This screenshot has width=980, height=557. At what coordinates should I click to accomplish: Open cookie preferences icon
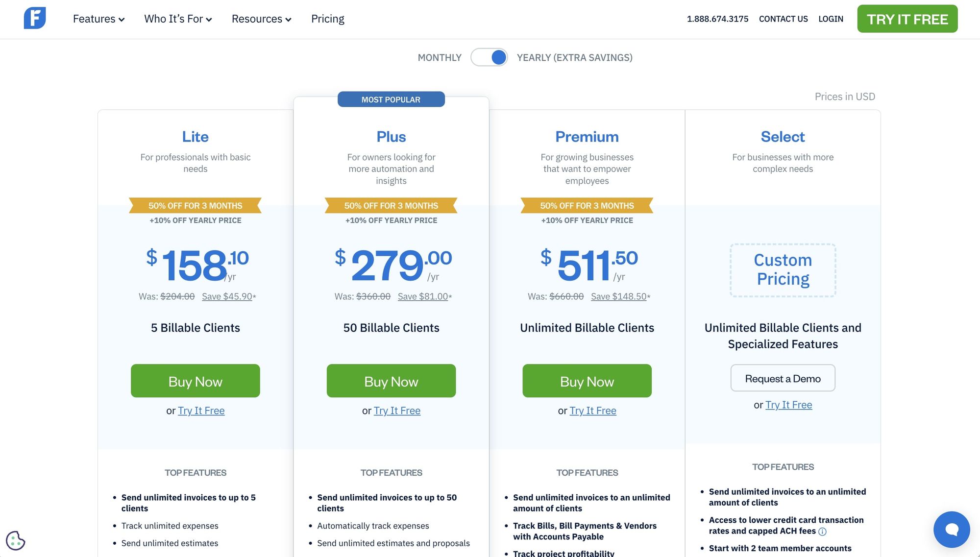tap(15, 540)
